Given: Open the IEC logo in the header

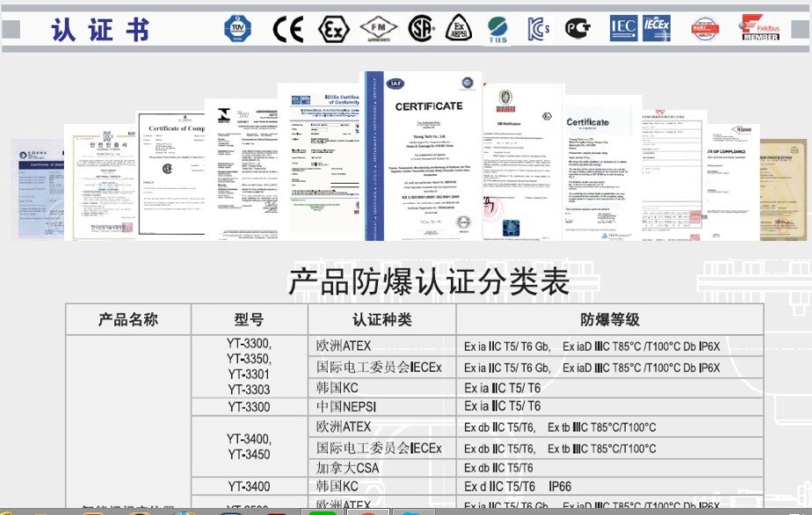Looking at the screenshot, I should click(x=622, y=26).
